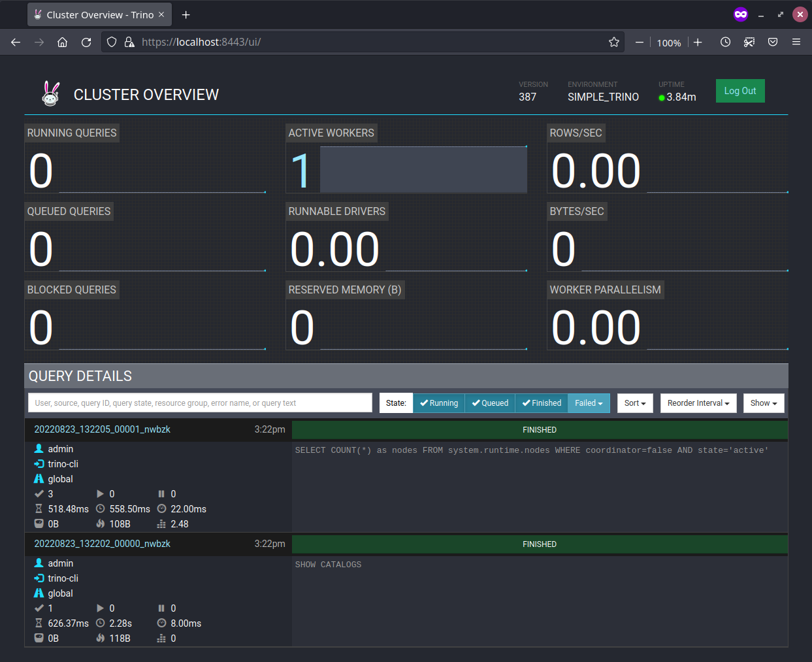The image size is (812, 662).
Task: Open query 20220823_132205_00001_nwbzk details
Action: (x=102, y=429)
